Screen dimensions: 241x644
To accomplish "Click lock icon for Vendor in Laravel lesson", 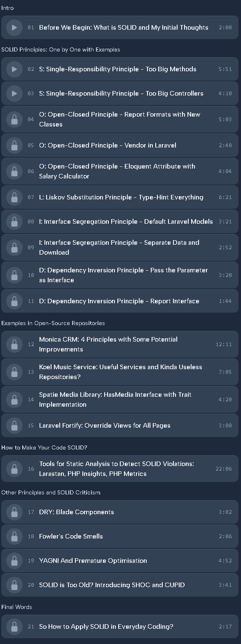I will [x=14, y=145].
